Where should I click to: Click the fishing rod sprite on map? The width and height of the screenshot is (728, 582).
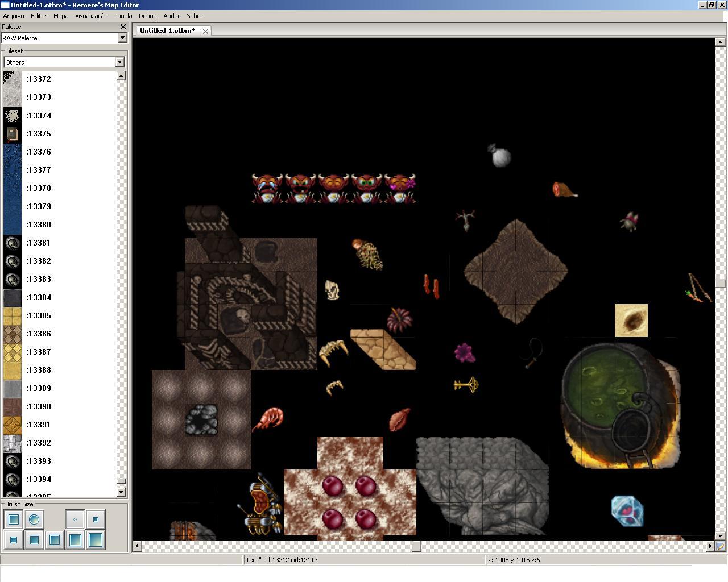(x=699, y=288)
